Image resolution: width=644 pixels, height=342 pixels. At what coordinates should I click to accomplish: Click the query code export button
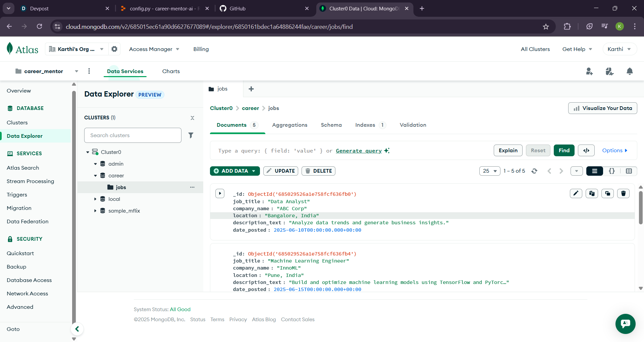point(586,151)
